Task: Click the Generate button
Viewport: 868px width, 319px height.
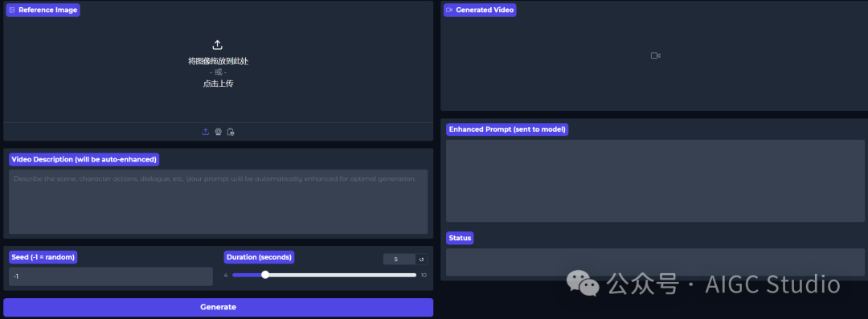Action: click(x=218, y=307)
